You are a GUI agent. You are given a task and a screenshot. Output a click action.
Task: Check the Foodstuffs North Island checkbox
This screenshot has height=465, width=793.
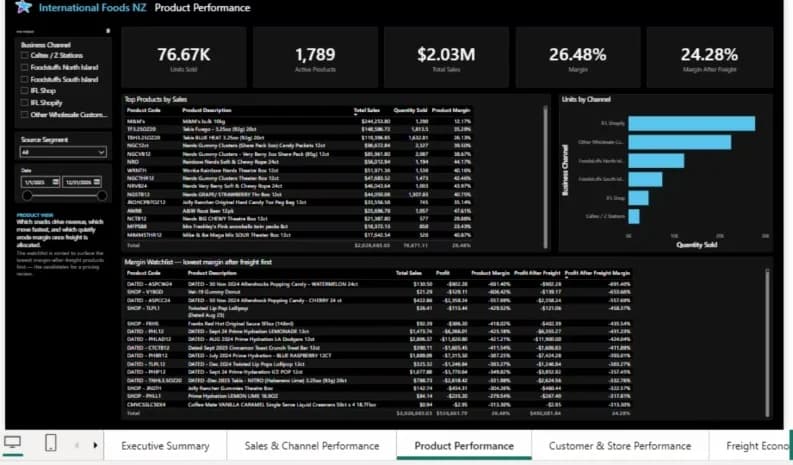point(24,67)
